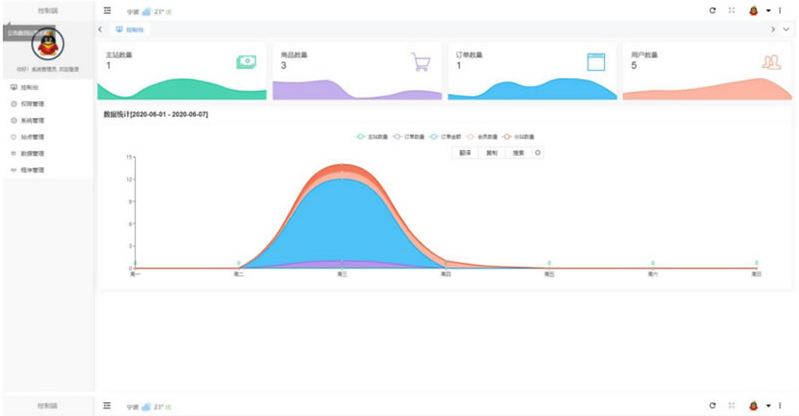Expand 权限管理 in the sidebar
This screenshot has height=416, width=799.
click(x=47, y=103)
